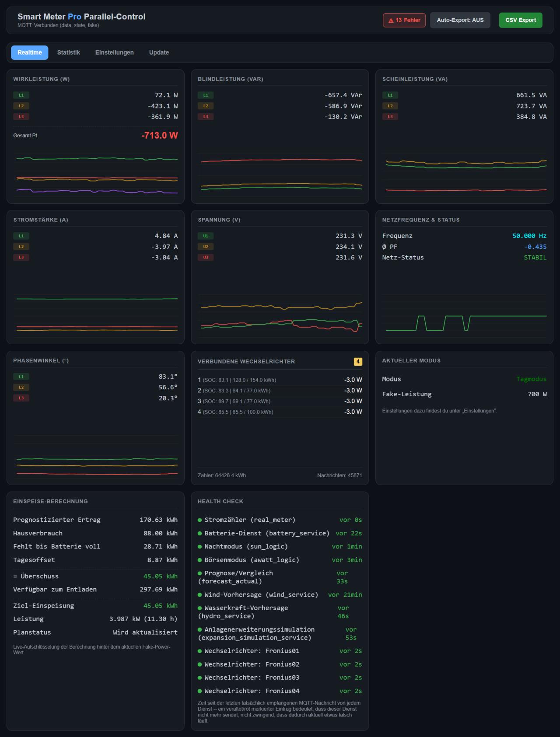This screenshot has height=737, width=560.
Task: Click the L1 badge in Stromstärke panel
Action: click(x=21, y=236)
